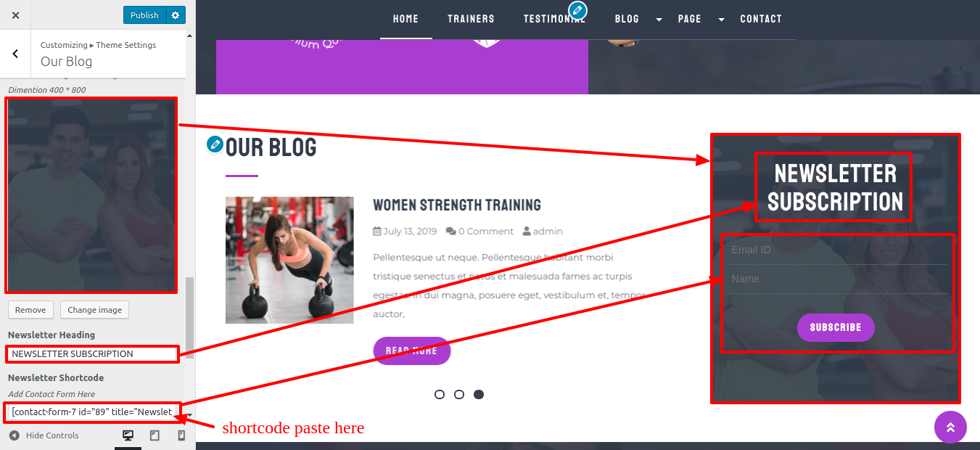Collapse sidebar via Hide Controls
980x450 pixels.
click(44, 435)
